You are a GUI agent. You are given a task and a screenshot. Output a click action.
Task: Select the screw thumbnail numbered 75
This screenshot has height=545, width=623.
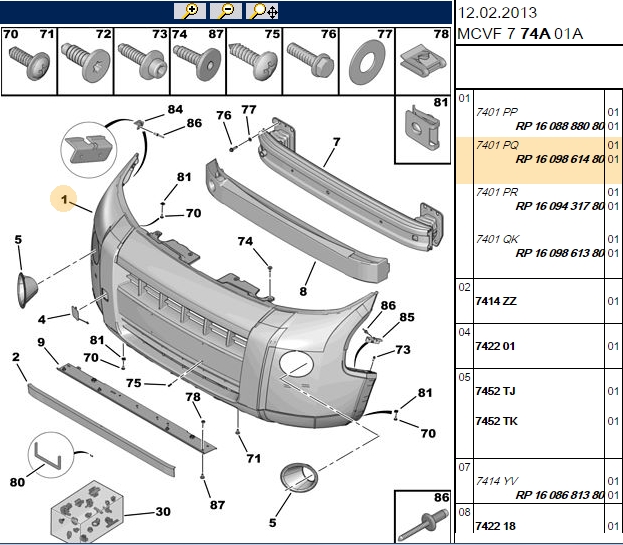click(x=254, y=61)
